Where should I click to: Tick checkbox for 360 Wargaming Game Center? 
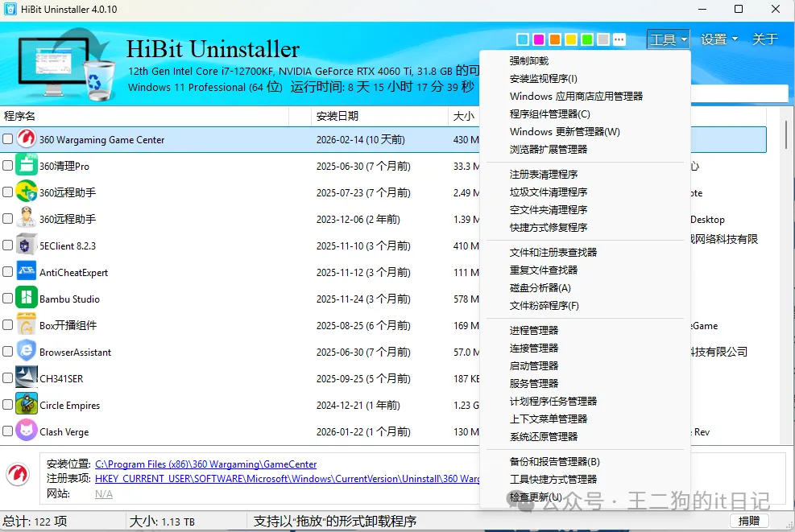[x=7, y=138]
